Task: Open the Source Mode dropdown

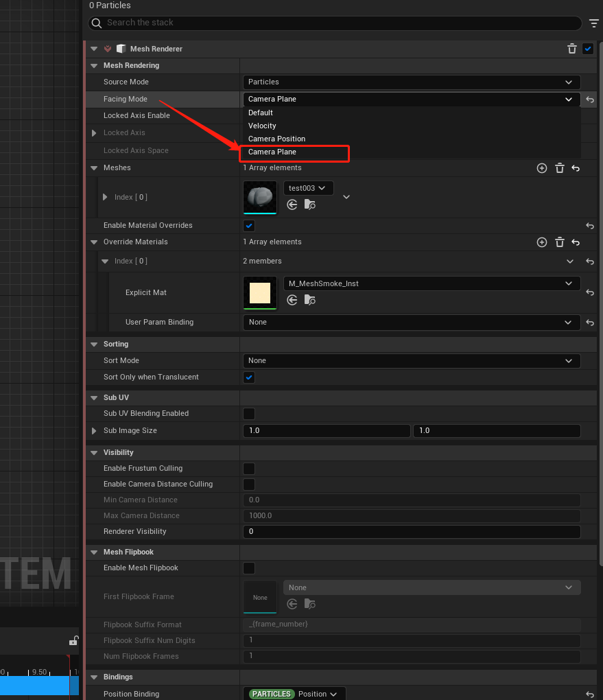Action: tap(412, 82)
